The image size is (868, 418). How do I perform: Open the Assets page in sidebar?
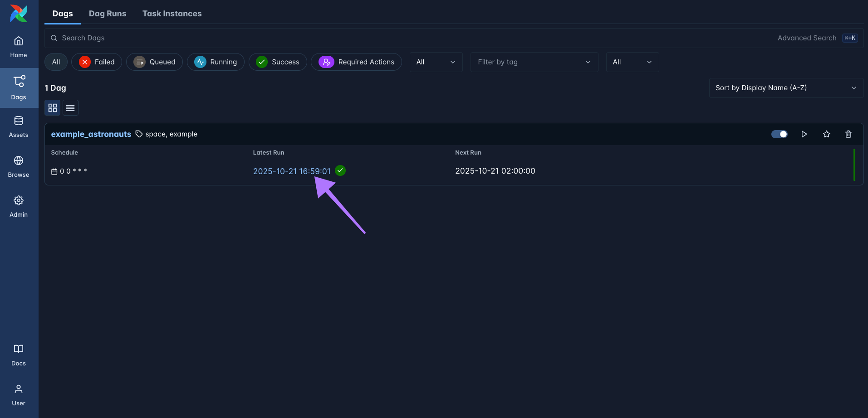tap(19, 126)
